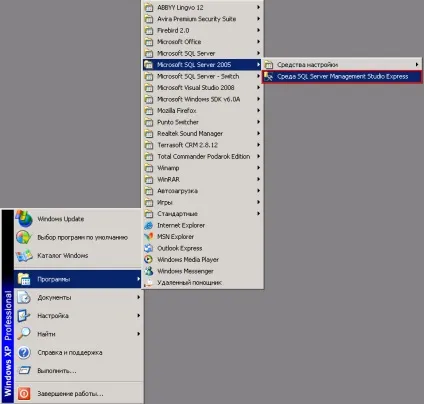Click the Программы folder icon

pyautogui.click(x=24, y=279)
